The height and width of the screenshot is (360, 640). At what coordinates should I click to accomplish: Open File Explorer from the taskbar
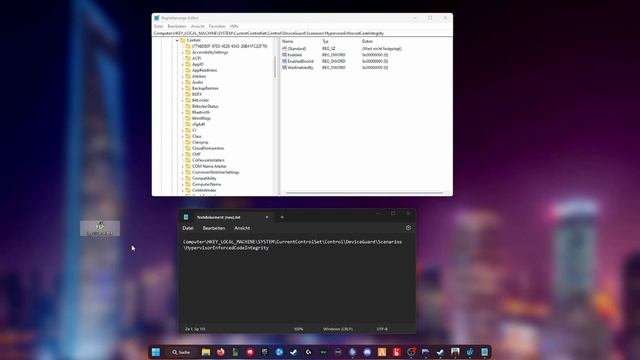click(x=206, y=352)
